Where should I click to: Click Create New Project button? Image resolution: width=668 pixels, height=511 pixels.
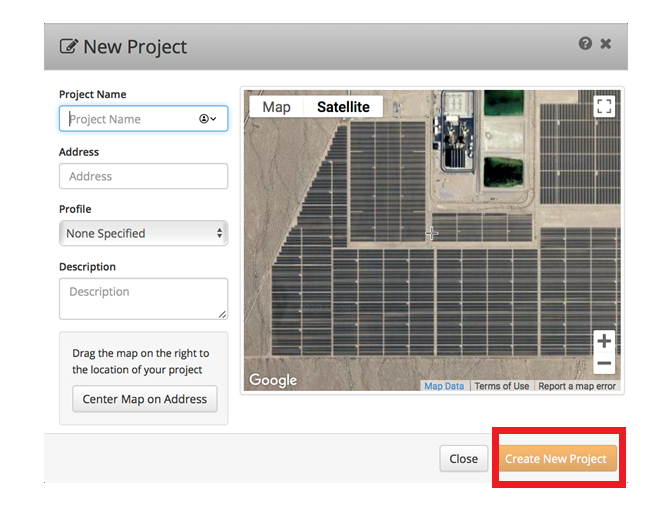tap(558, 459)
